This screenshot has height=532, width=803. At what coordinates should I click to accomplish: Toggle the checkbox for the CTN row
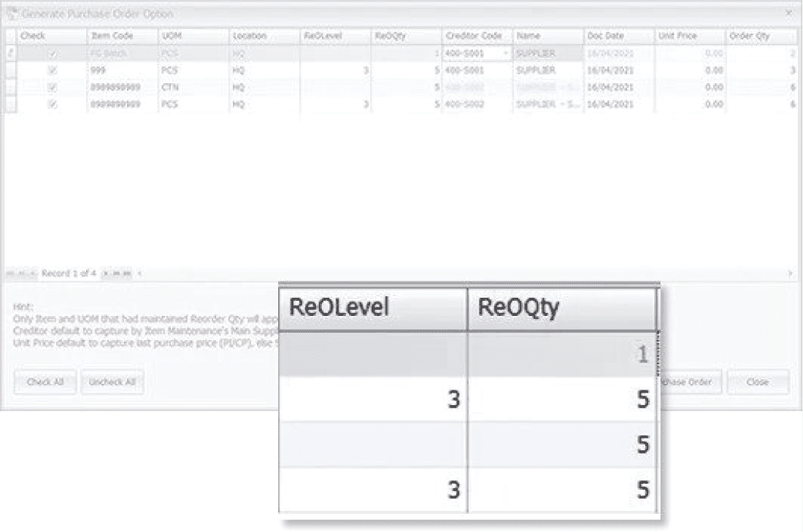[x=53, y=88]
